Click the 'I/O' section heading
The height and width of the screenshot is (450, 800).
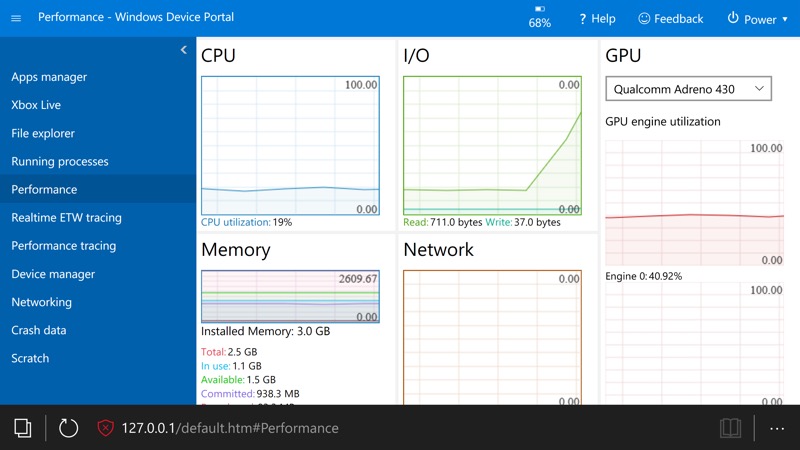click(x=416, y=55)
